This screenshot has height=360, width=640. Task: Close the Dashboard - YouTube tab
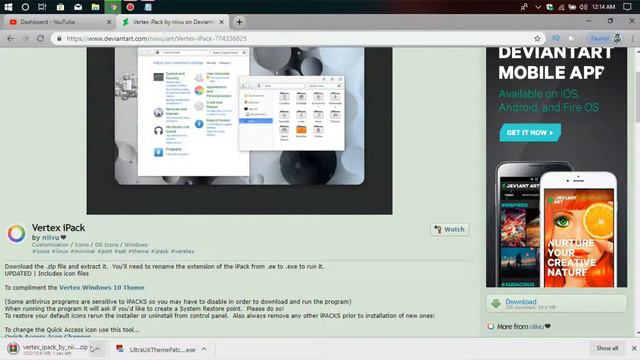click(x=109, y=22)
